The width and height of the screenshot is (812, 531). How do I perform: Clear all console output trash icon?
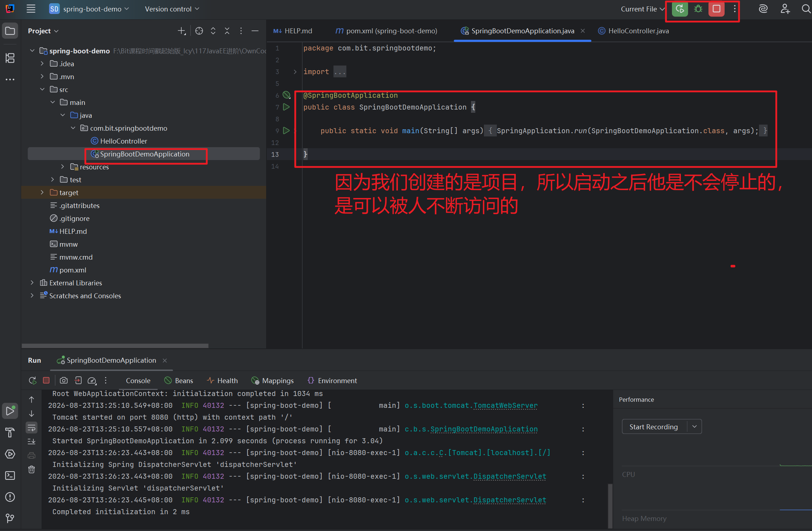[x=32, y=469]
